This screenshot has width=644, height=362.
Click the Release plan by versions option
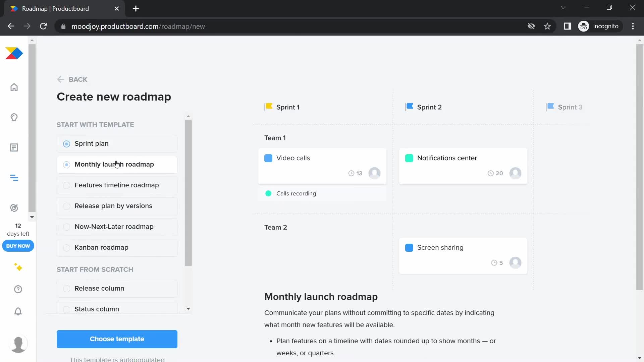point(113,205)
